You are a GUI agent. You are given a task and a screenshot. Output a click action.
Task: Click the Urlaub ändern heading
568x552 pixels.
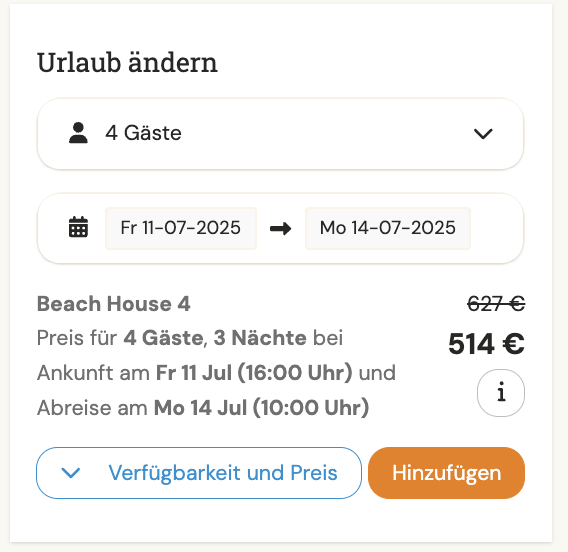coord(127,63)
